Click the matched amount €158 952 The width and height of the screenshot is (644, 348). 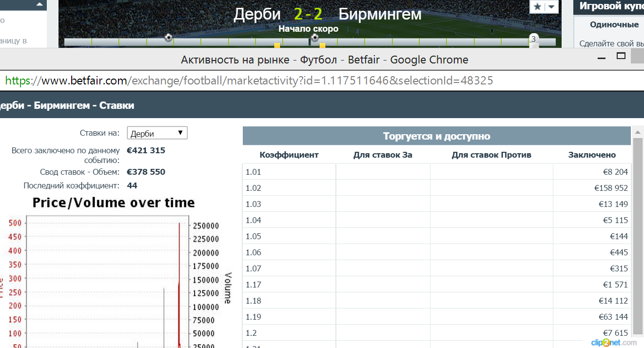coord(611,188)
